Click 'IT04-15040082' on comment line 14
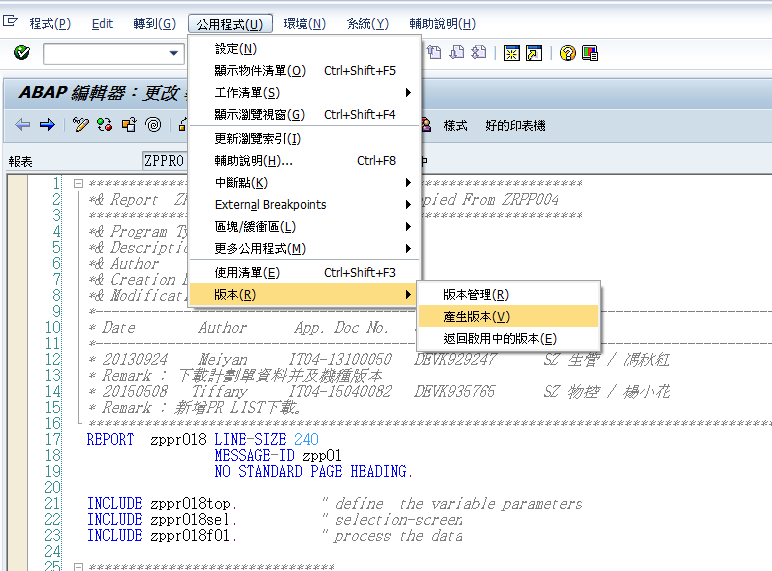The image size is (772, 571). (340, 391)
